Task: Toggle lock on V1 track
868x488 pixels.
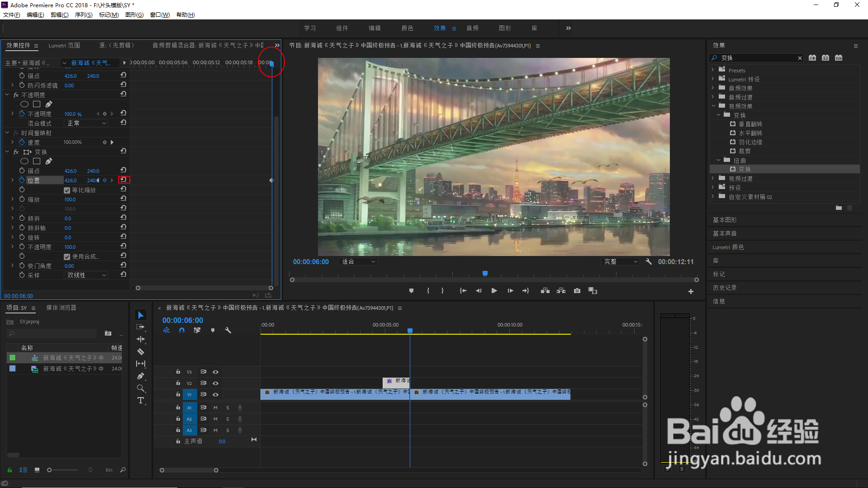Action: click(178, 394)
